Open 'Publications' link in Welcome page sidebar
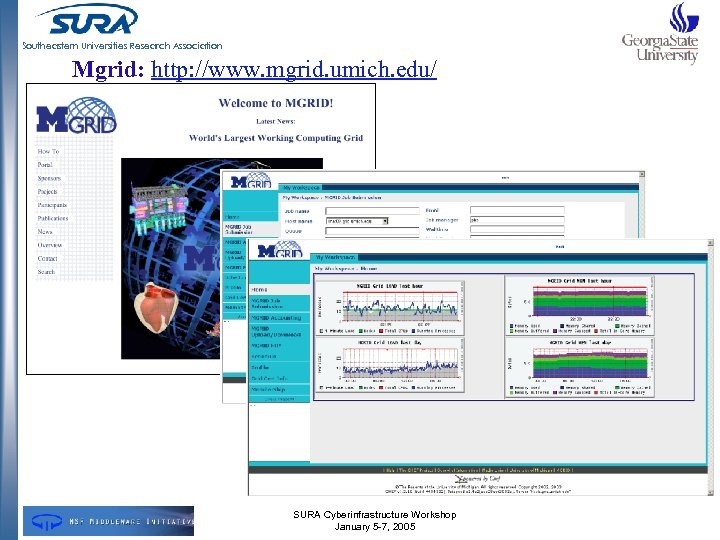The image size is (720, 540). [53, 218]
